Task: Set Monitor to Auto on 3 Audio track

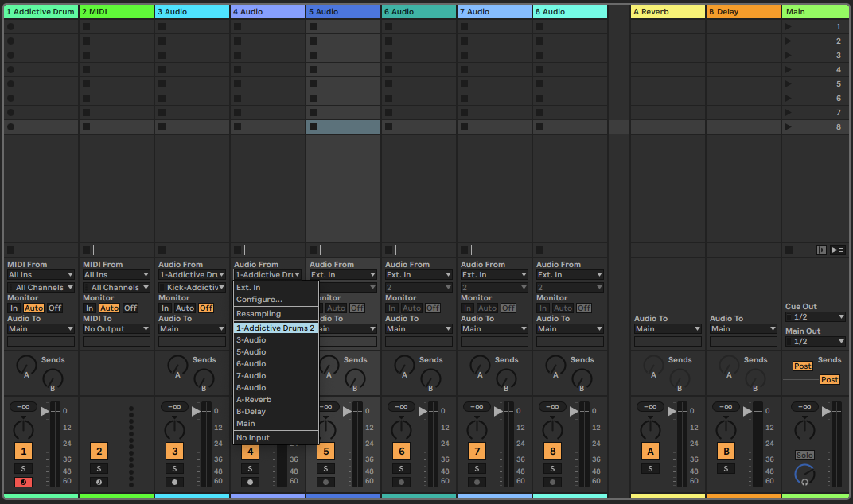Action: (185, 308)
